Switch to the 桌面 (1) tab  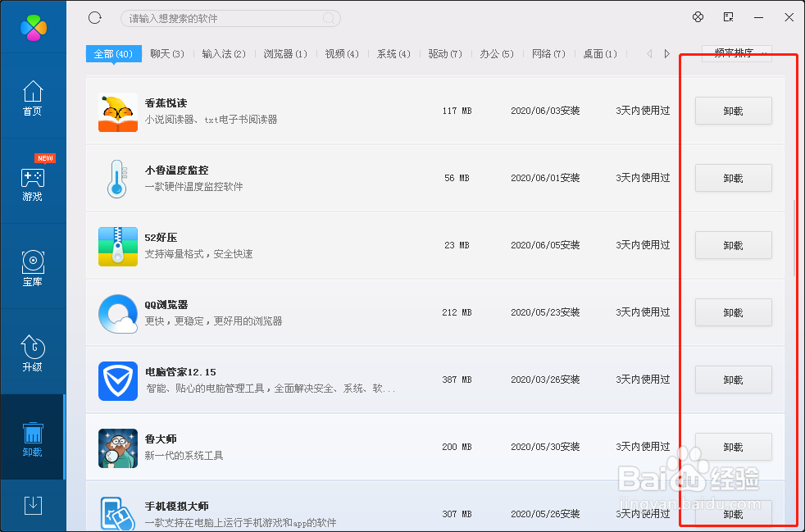pyautogui.click(x=600, y=54)
